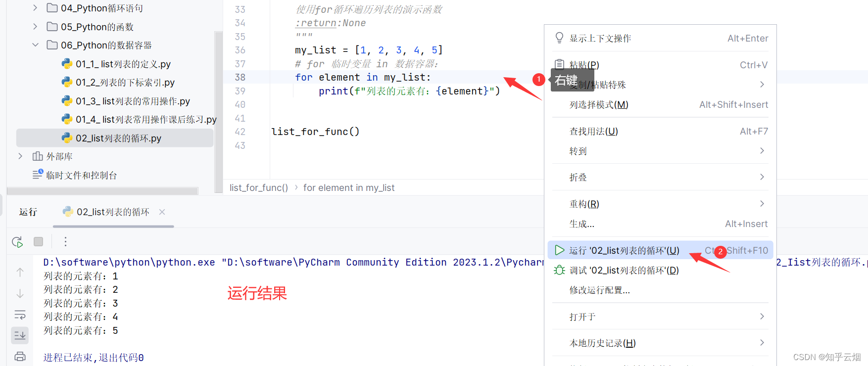Expand the 05_Python的函数 folder
868x366 pixels.
click(x=35, y=26)
